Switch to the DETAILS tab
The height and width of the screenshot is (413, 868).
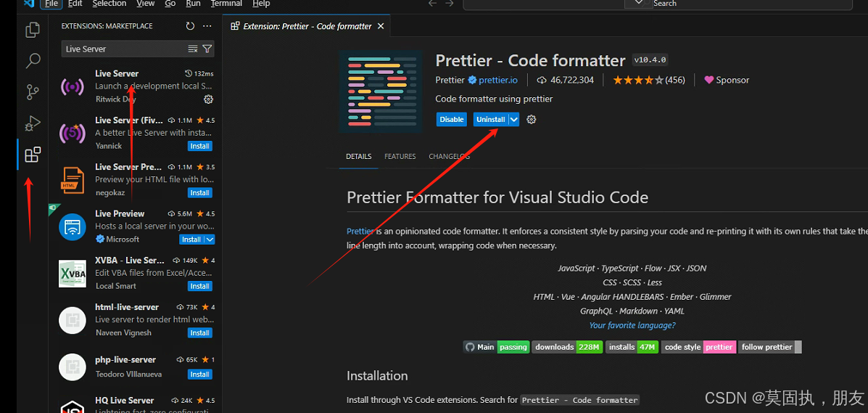click(x=359, y=157)
